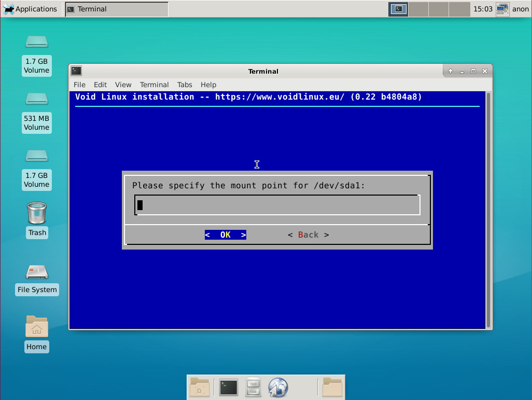
Task: Click the Show Desktop icon in bottom dock
Action: click(x=200, y=387)
